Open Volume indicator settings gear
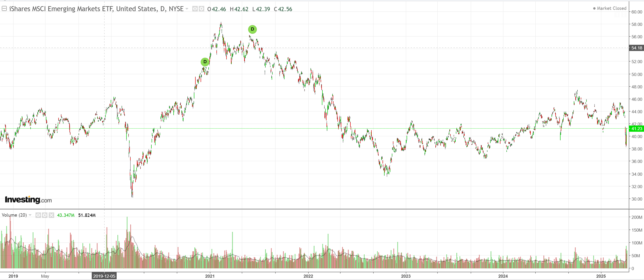This screenshot has width=644, height=280. click(x=45, y=215)
